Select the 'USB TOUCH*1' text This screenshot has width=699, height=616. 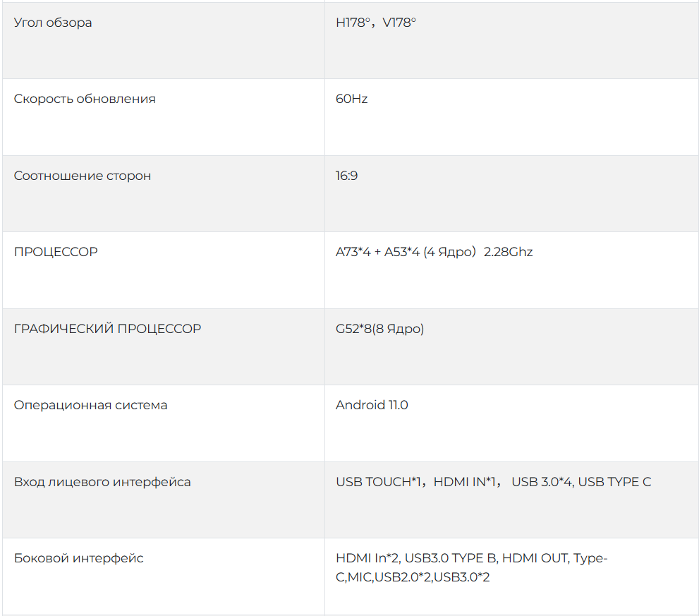coord(379,482)
